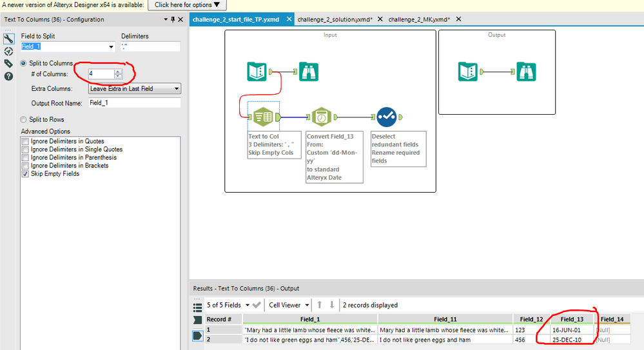Screen dimensions: 644x350
Task: Select the Browse tool in Input container
Action: 308,72
